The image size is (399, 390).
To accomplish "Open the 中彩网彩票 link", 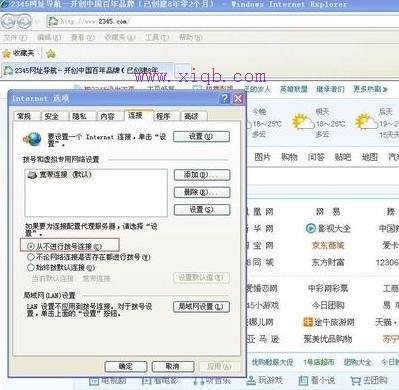I will [x=328, y=288].
